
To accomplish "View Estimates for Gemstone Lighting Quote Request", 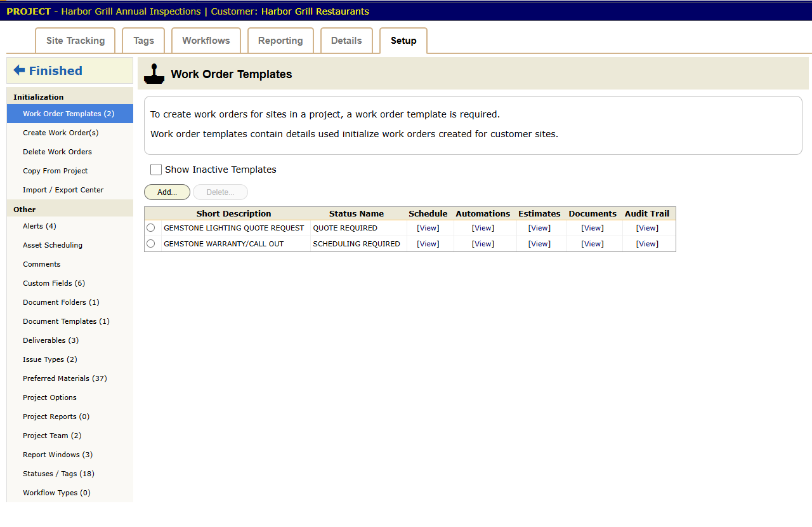I will click(539, 228).
